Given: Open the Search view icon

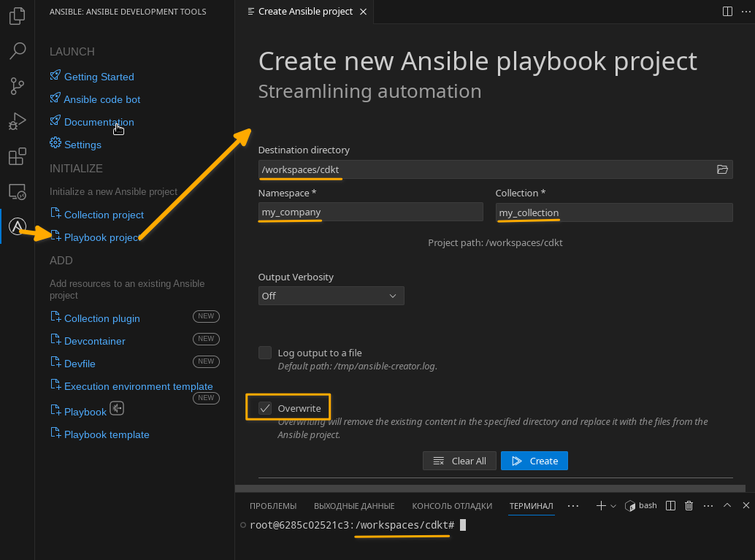Looking at the screenshot, I should click(17, 51).
